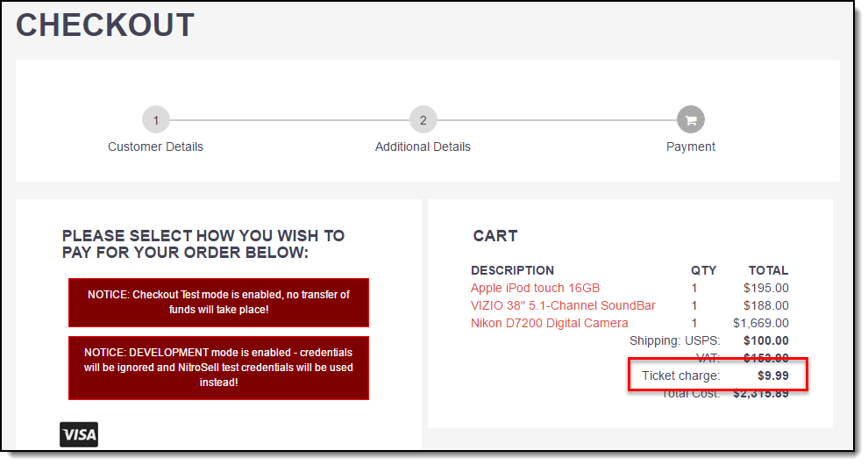Click the DESCRIPTION column header
The height and width of the screenshot is (465, 868).
pyautogui.click(x=512, y=270)
